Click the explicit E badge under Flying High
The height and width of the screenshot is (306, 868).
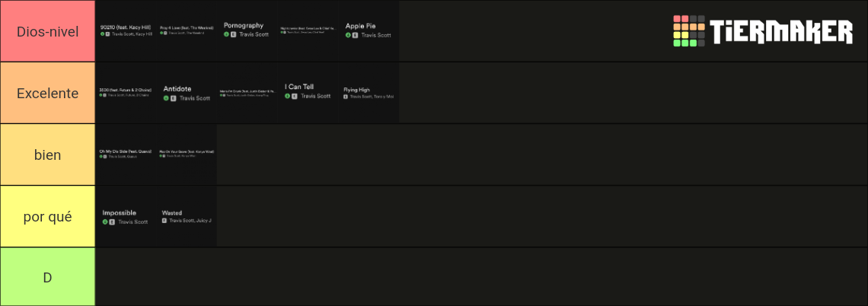pyautogui.click(x=346, y=96)
